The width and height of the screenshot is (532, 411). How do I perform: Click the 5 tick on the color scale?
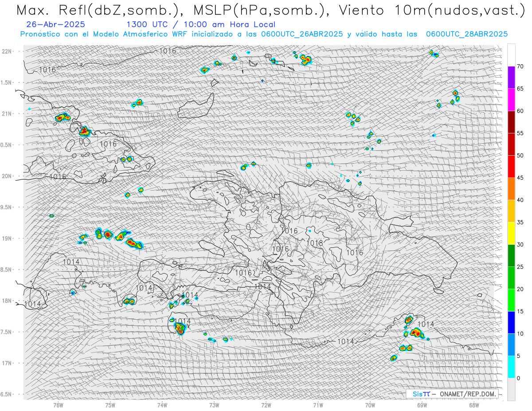coord(519,356)
